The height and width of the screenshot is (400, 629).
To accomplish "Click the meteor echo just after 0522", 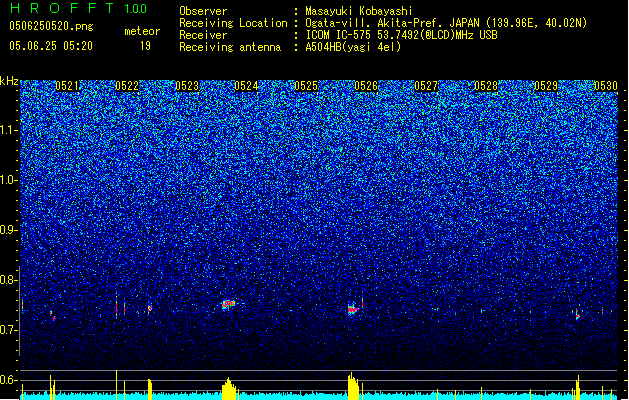I will pyautogui.click(x=150, y=309).
